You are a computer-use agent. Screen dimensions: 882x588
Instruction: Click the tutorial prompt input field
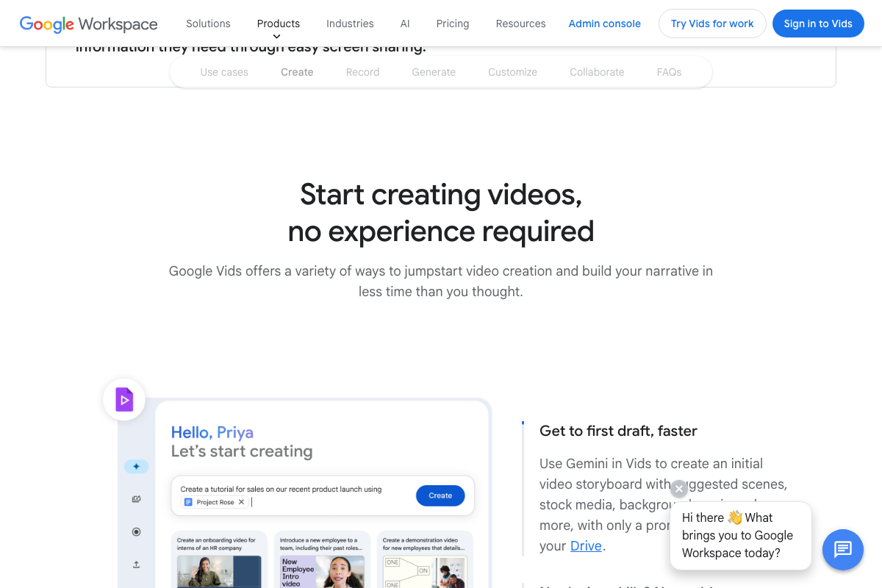(x=323, y=495)
